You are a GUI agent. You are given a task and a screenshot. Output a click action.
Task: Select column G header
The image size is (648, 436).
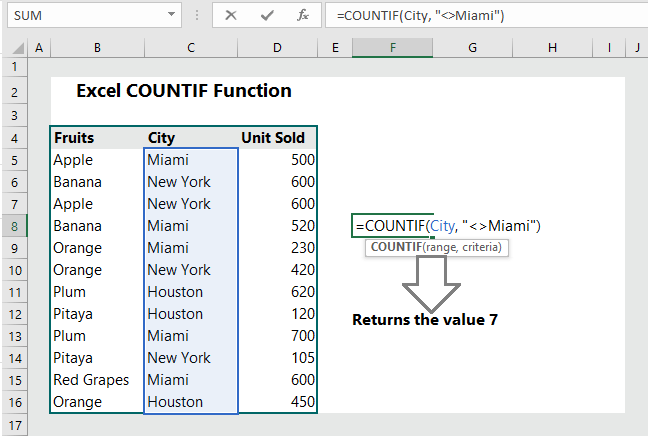[x=472, y=48]
